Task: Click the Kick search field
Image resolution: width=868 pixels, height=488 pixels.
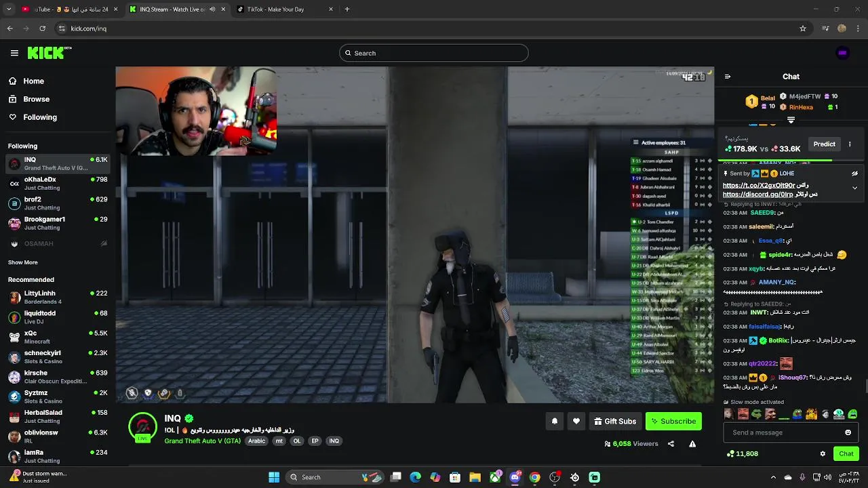Action: click(434, 53)
